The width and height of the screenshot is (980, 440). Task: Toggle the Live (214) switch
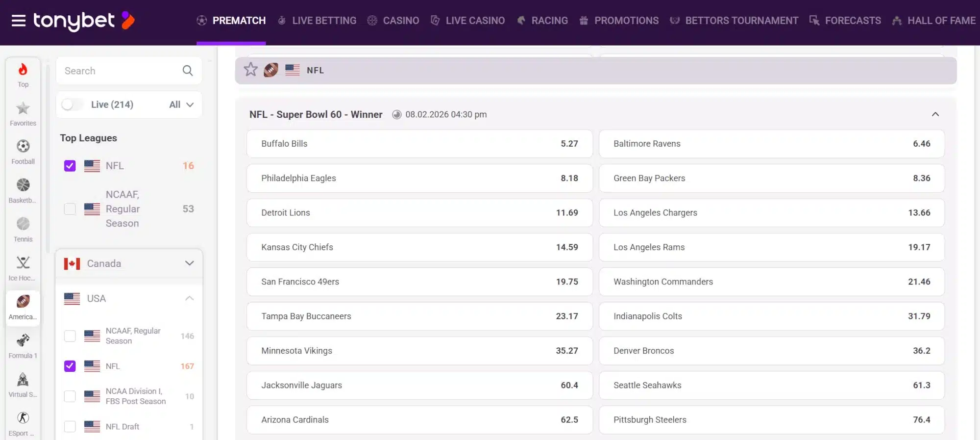(x=72, y=104)
